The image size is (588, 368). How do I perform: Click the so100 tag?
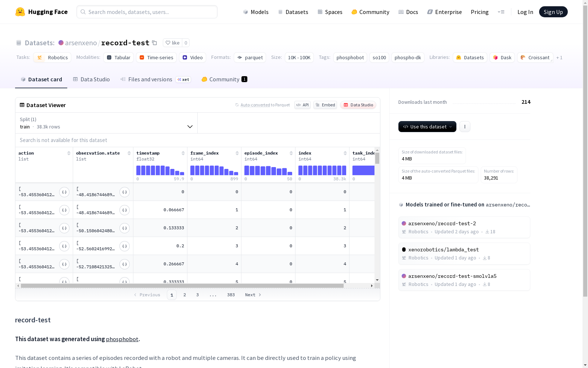click(379, 57)
